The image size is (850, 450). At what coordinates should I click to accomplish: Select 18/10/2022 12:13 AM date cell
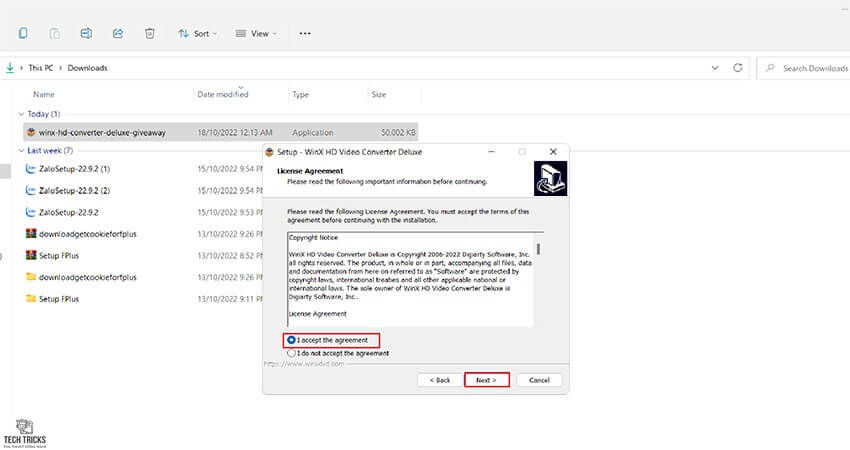tap(235, 132)
